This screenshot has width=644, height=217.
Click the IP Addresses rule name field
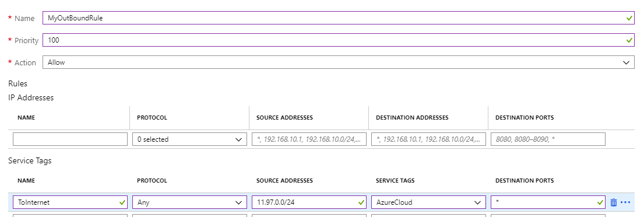[71, 139]
